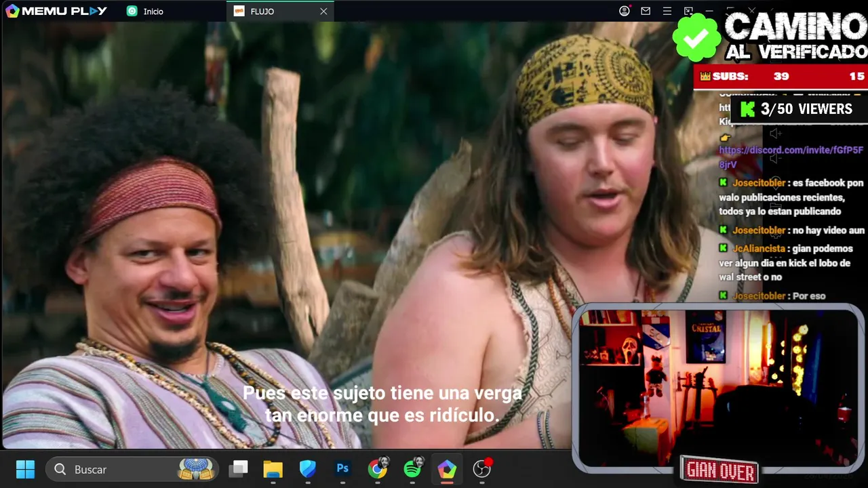
Task: Click the Kick badge beside JcAliancista
Action: click(724, 249)
